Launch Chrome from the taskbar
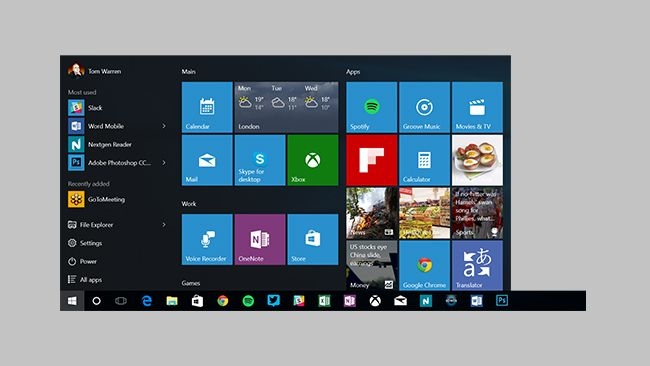The width and height of the screenshot is (650, 366). coord(223,301)
